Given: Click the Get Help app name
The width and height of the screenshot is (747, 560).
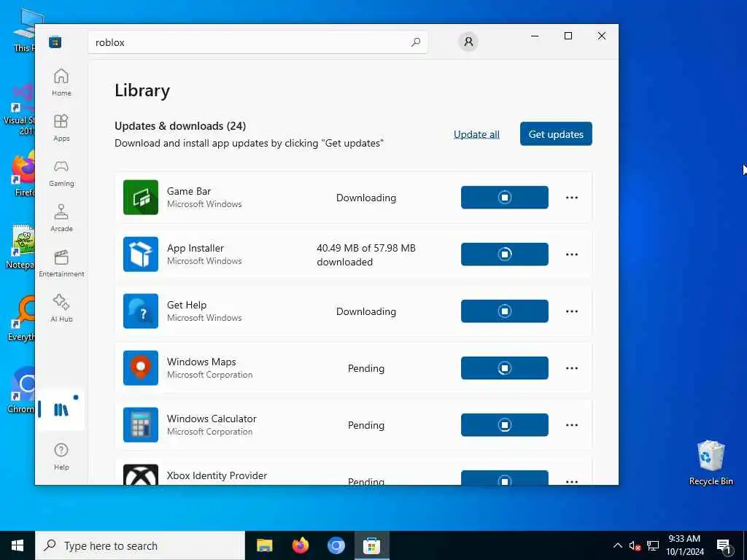Looking at the screenshot, I should click(x=187, y=305).
